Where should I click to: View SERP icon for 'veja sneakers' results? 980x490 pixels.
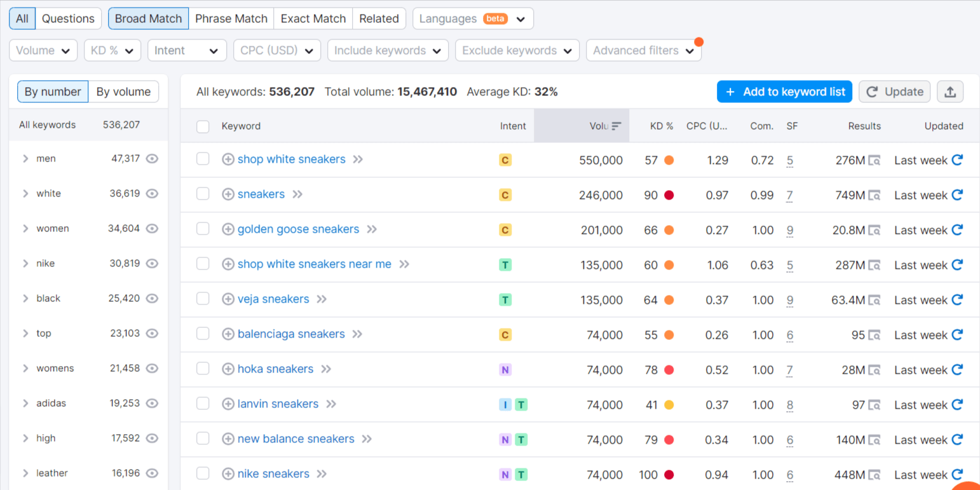click(875, 300)
